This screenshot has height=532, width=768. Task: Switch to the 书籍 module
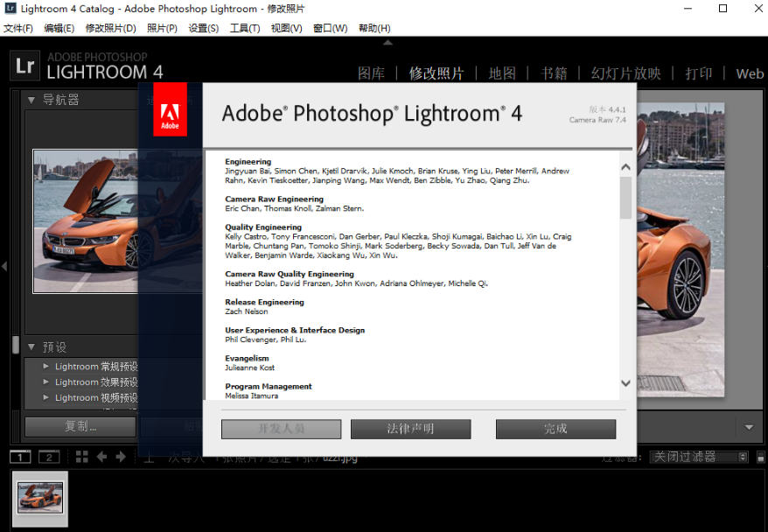point(554,73)
